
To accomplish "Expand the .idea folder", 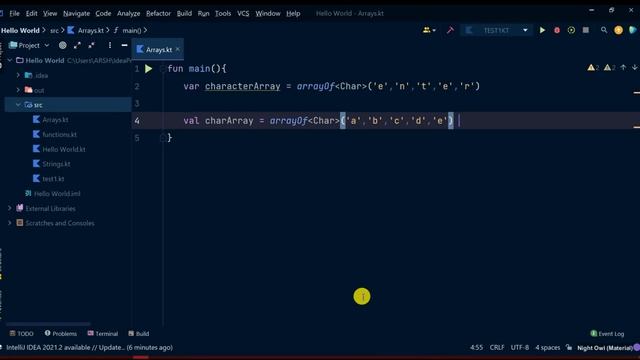I will pos(18,75).
